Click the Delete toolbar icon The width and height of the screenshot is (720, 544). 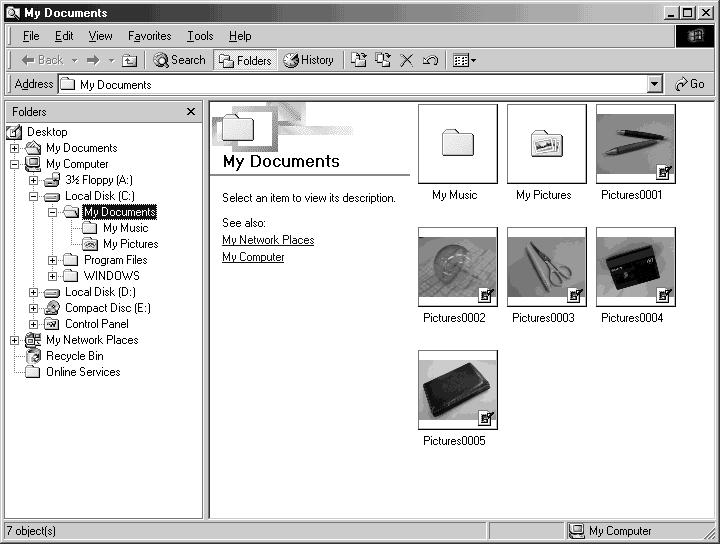pos(406,60)
